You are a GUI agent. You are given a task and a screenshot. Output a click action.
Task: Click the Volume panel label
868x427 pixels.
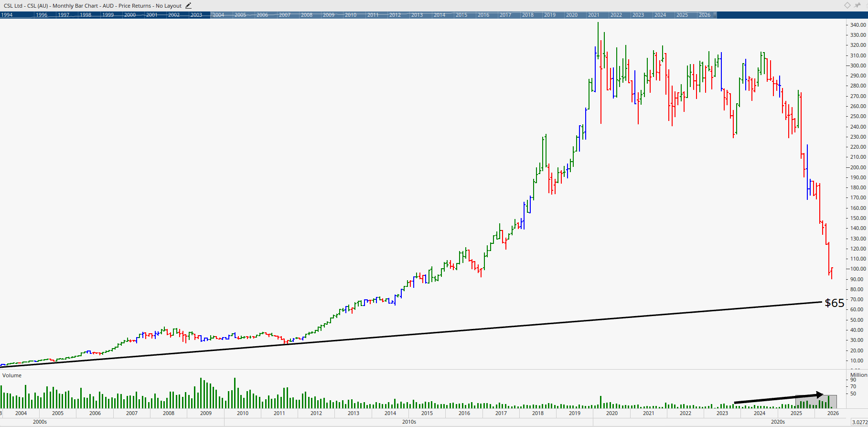[x=12, y=375]
